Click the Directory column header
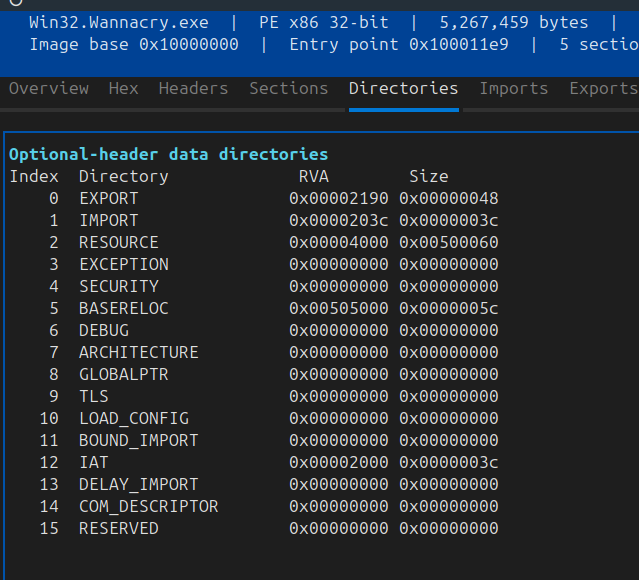Image resolution: width=639 pixels, height=580 pixels. [124, 176]
